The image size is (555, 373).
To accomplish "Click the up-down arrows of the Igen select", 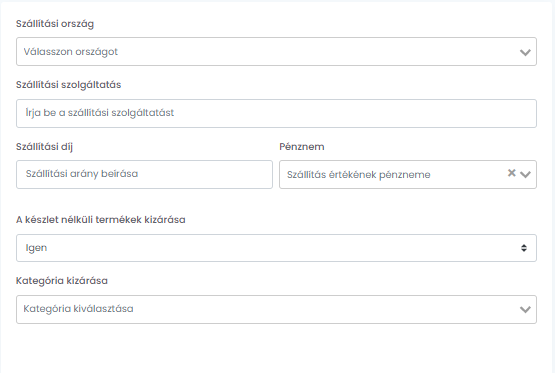I will [524, 248].
